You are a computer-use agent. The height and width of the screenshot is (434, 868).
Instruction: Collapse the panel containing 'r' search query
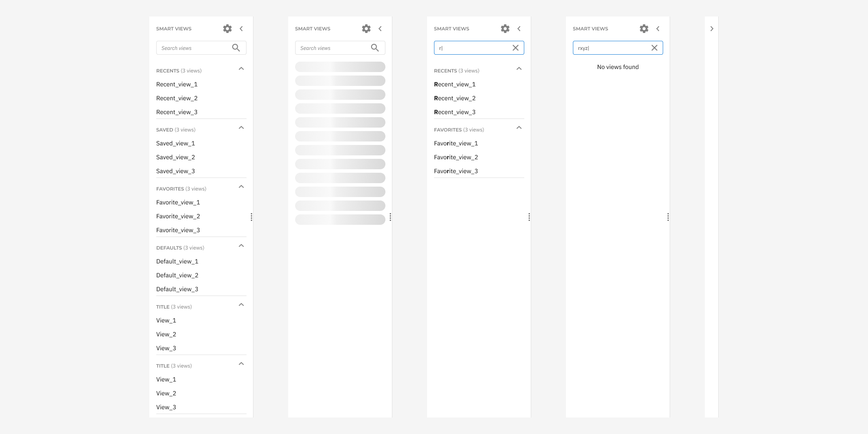pyautogui.click(x=519, y=29)
